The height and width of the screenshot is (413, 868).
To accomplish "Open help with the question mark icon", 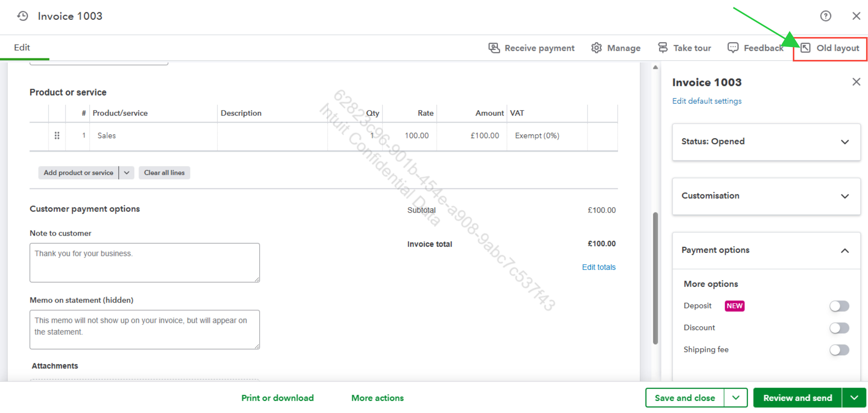I will pos(825,16).
